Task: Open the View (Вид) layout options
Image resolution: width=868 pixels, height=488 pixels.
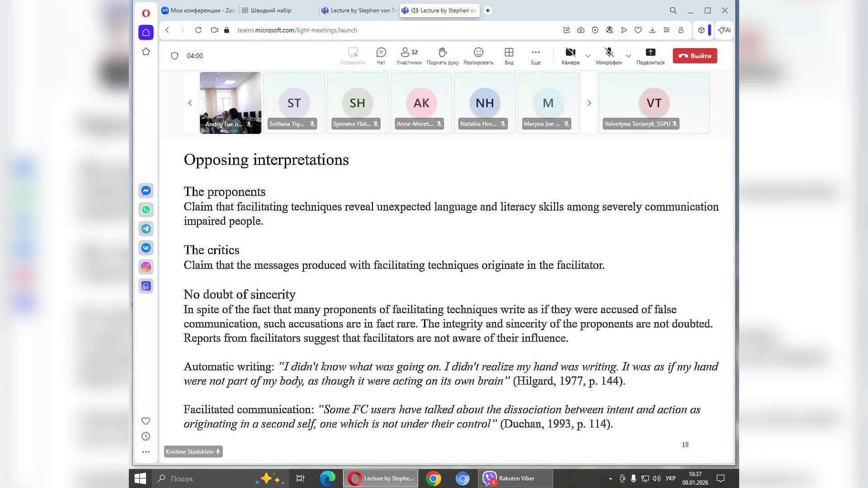Action: pyautogui.click(x=509, y=56)
